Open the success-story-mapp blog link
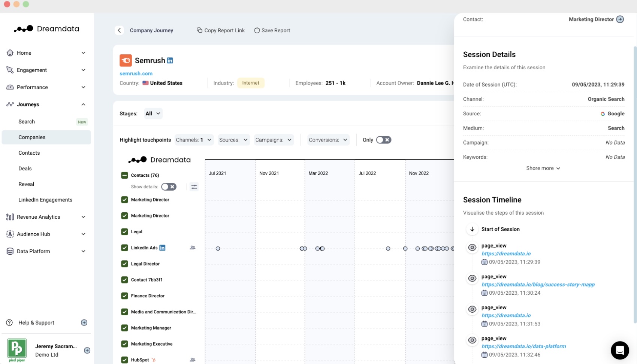 pyautogui.click(x=538, y=285)
